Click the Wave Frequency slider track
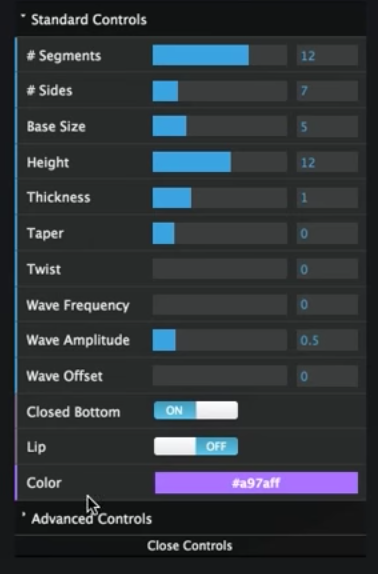Image resolution: width=378 pixels, height=574 pixels. (x=220, y=305)
